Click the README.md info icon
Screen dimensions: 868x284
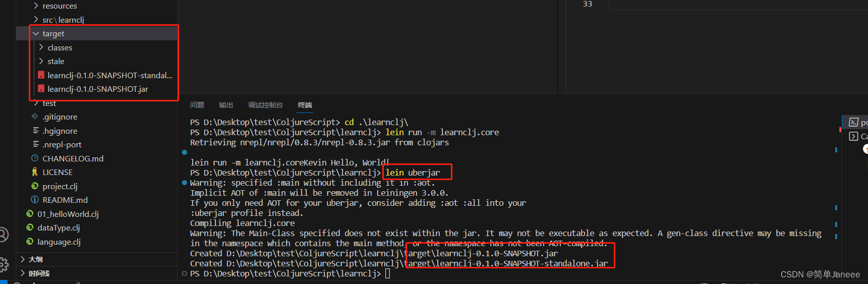[35, 200]
